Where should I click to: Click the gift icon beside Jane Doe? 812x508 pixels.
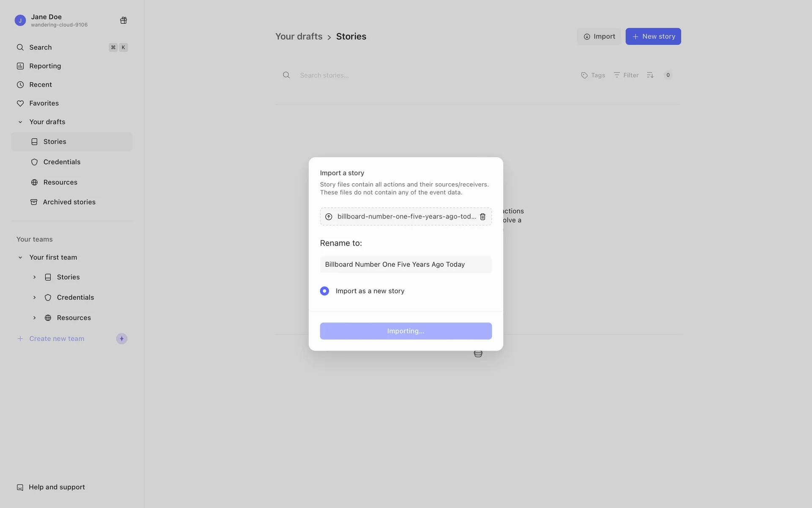click(123, 20)
